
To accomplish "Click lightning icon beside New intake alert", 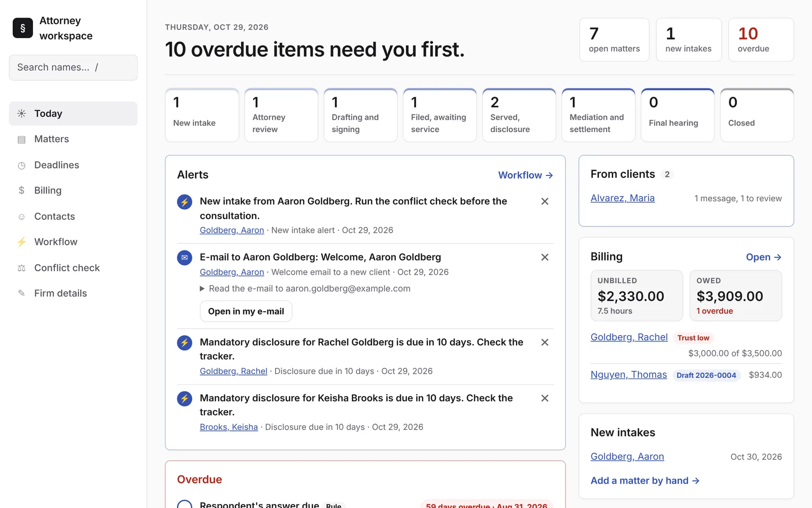I will click(184, 202).
